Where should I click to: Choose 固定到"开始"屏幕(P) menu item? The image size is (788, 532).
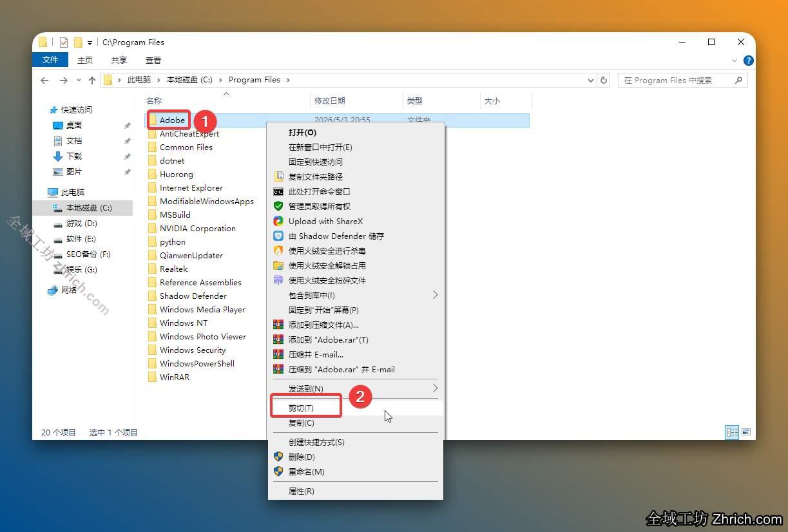pyautogui.click(x=356, y=310)
